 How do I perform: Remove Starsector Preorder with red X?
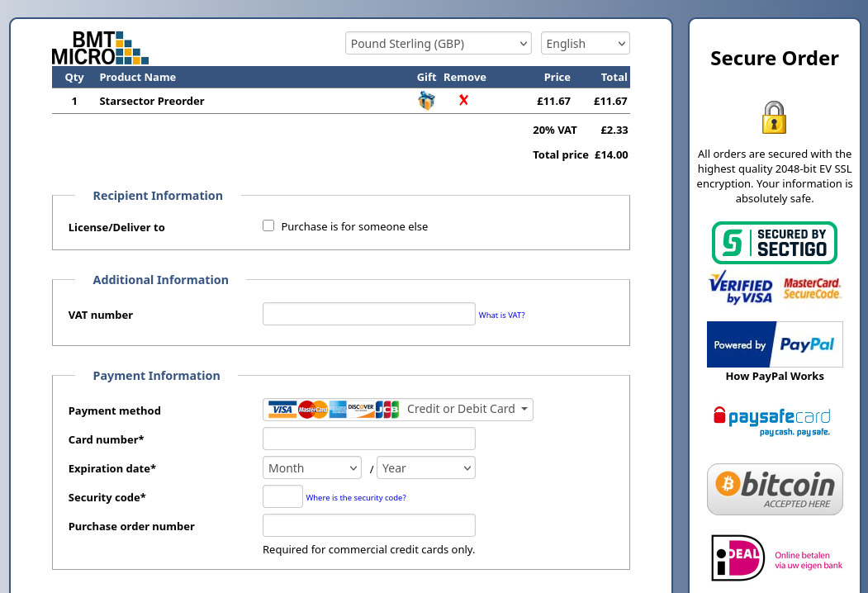pyautogui.click(x=463, y=100)
